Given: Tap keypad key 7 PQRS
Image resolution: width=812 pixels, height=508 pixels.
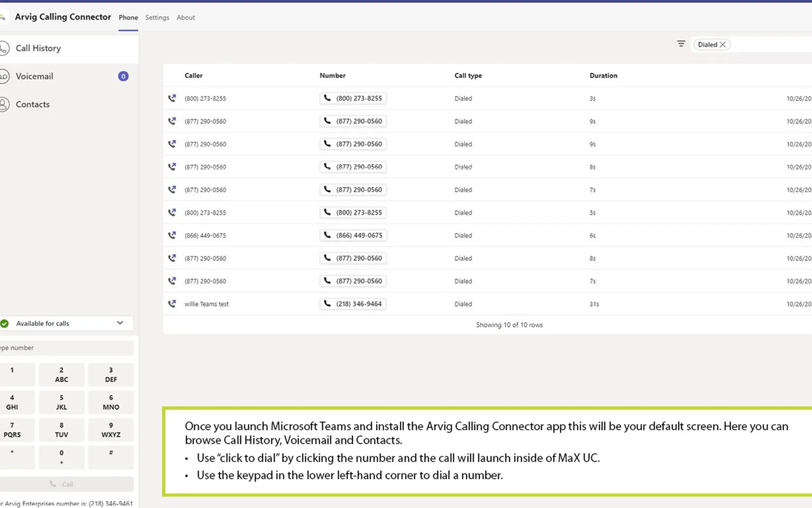Looking at the screenshot, I should click(x=17, y=430).
